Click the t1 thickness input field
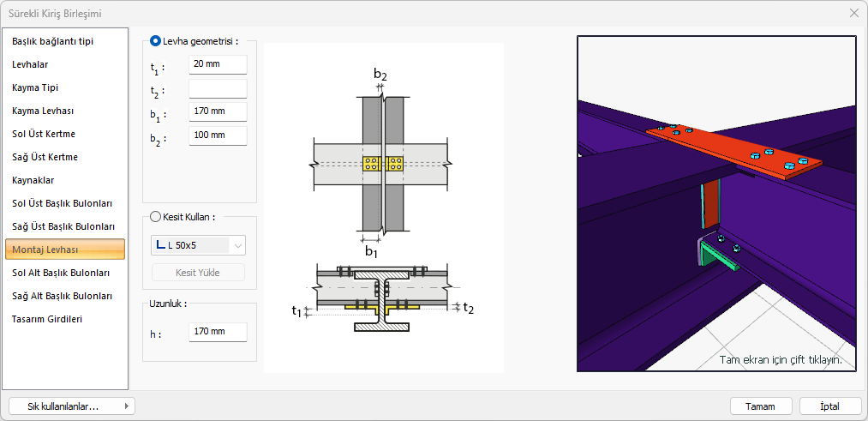This screenshot has width=868, height=421. click(218, 64)
